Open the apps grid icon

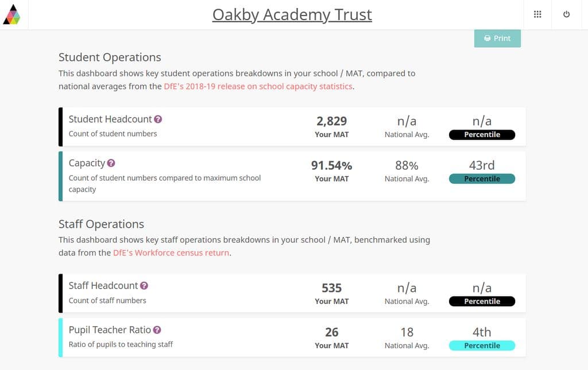[x=537, y=14]
